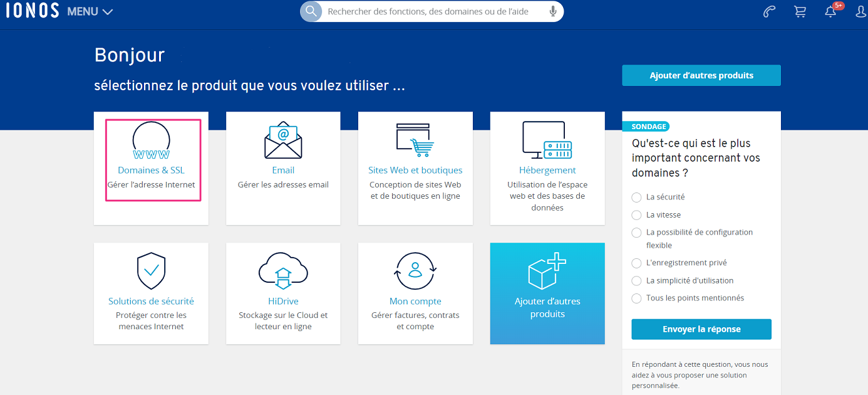Open the Mon compte link
Viewport: 868px width, 395px height.
coord(415,301)
